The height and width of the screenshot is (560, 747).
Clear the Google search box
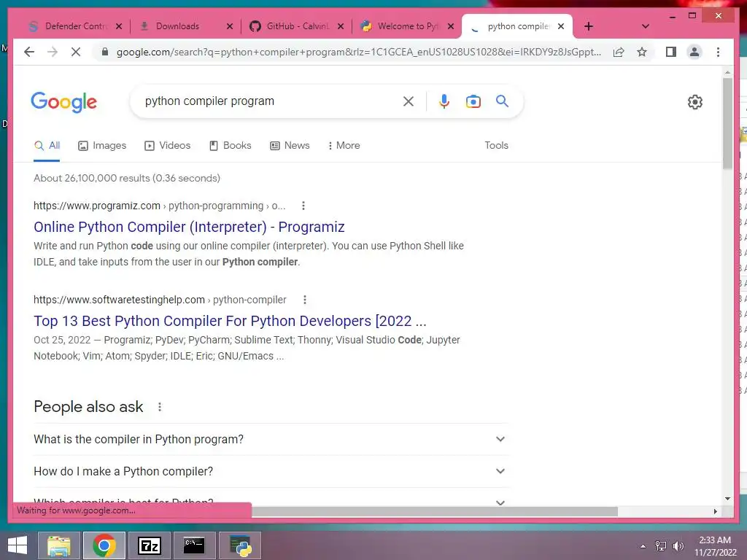pyautogui.click(x=409, y=101)
